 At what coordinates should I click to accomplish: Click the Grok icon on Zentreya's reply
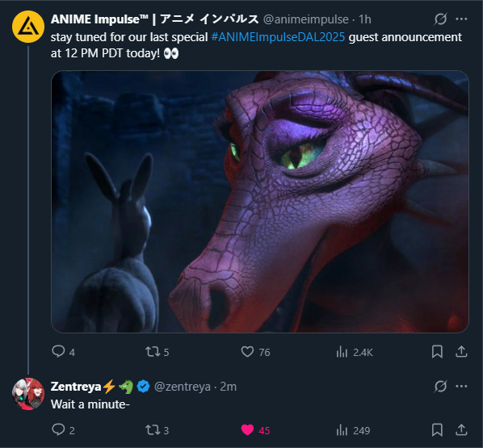point(440,386)
